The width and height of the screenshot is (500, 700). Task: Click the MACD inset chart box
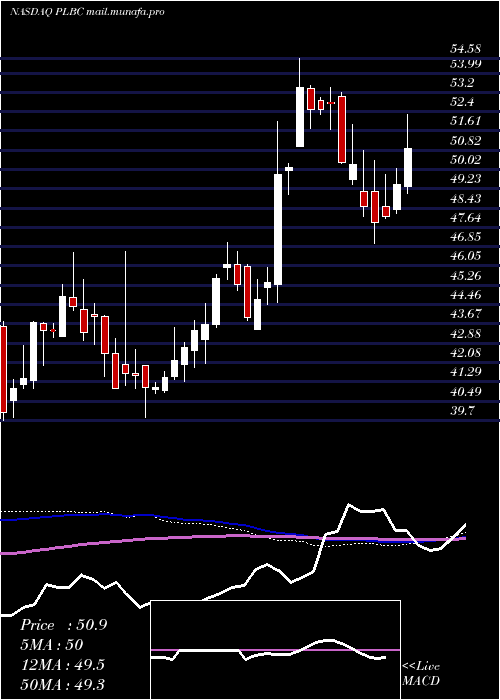tap(275, 650)
